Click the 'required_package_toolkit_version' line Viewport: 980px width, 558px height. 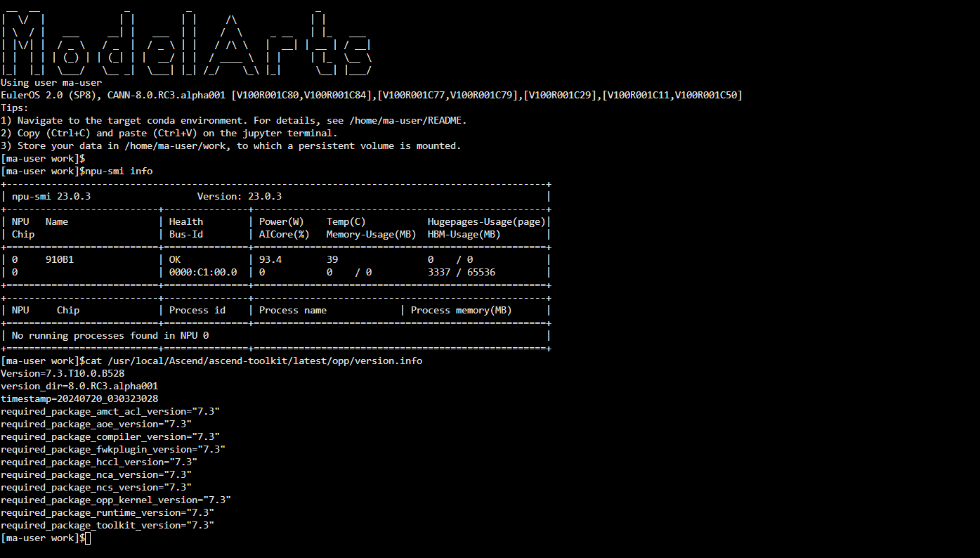click(107, 525)
